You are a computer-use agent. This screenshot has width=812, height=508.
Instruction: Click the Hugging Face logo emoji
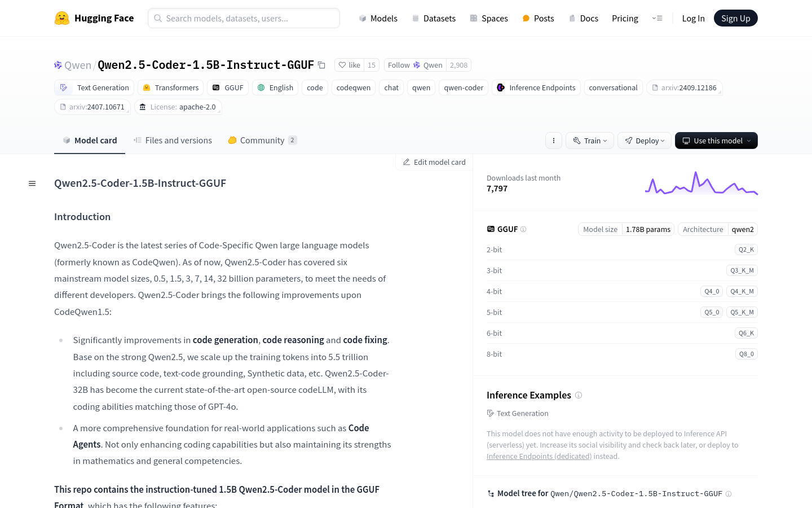pos(62,18)
